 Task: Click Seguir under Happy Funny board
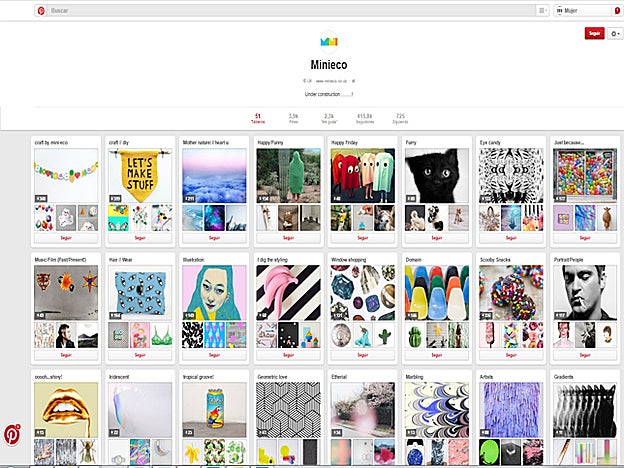click(x=289, y=238)
